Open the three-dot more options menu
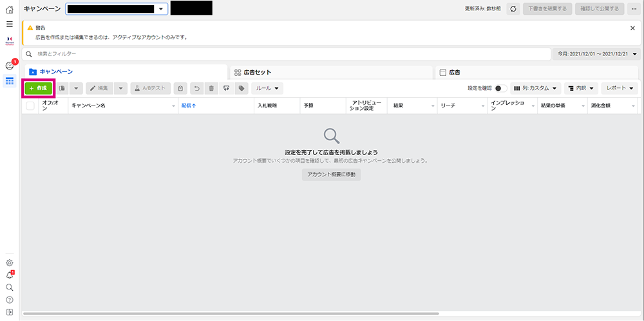Screen dimensions: 644x321 (x=634, y=8)
